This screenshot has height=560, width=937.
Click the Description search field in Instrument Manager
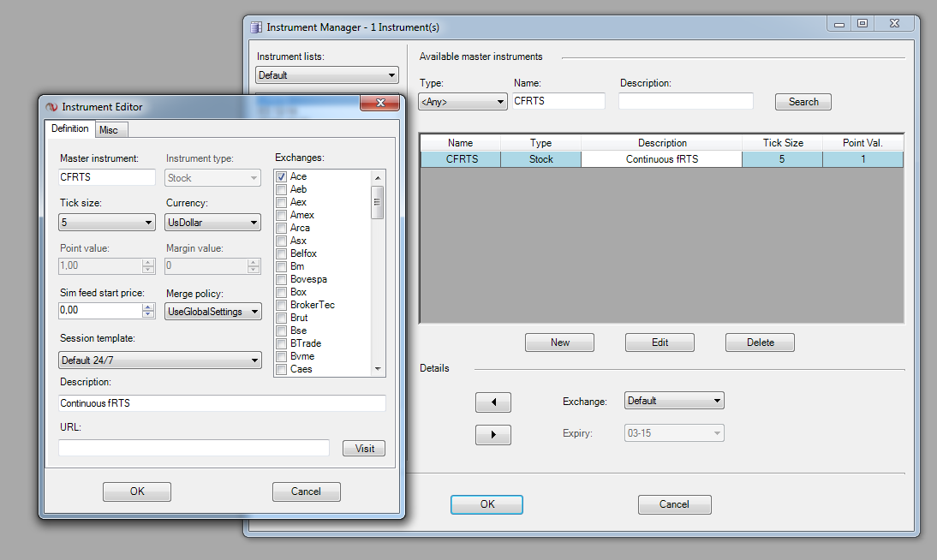point(686,101)
